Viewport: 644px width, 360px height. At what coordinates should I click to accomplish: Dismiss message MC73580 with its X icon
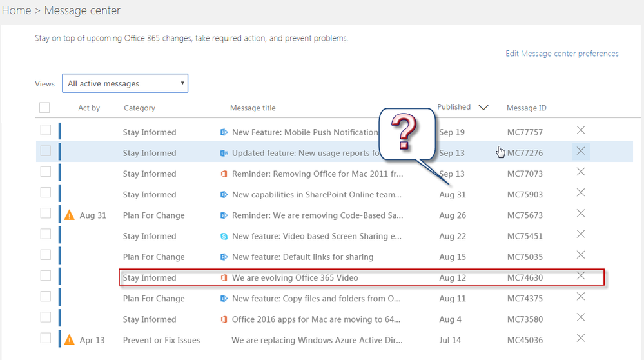coord(581,317)
